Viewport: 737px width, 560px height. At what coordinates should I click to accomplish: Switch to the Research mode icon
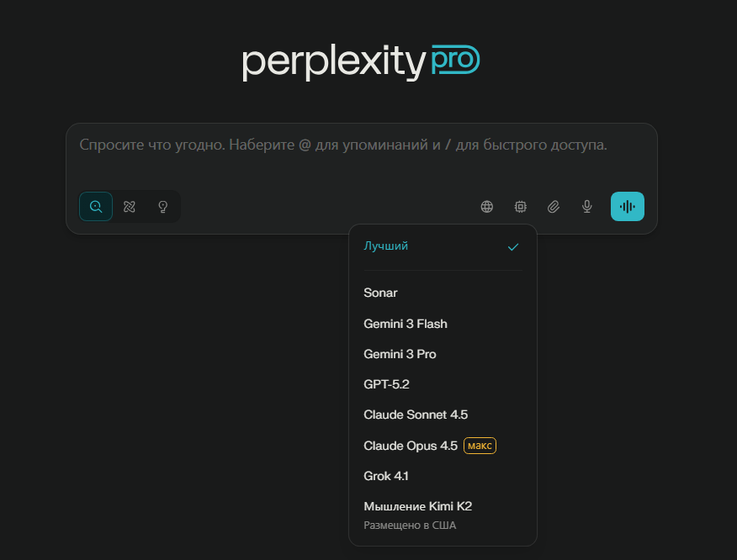pos(130,207)
